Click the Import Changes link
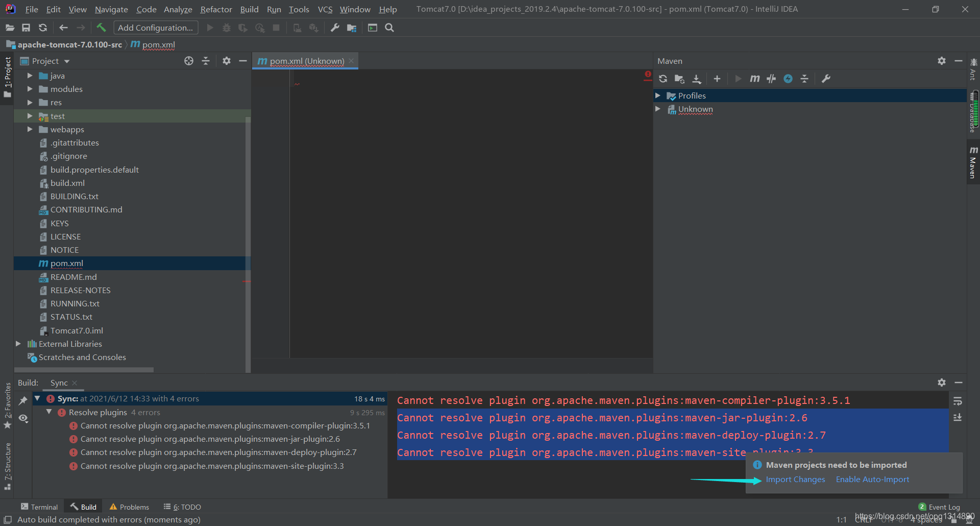 point(795,479)
